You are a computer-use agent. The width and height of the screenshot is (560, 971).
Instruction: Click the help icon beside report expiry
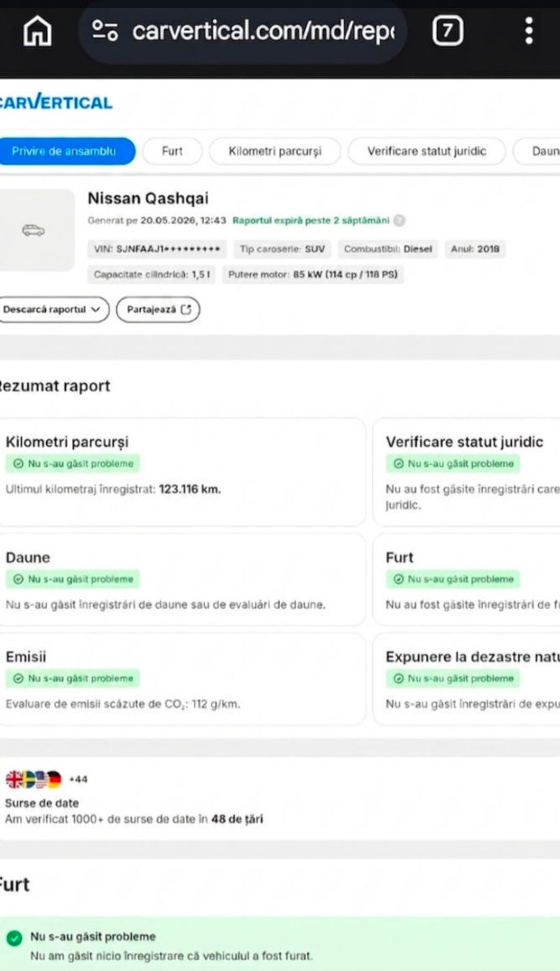(399, 220)
